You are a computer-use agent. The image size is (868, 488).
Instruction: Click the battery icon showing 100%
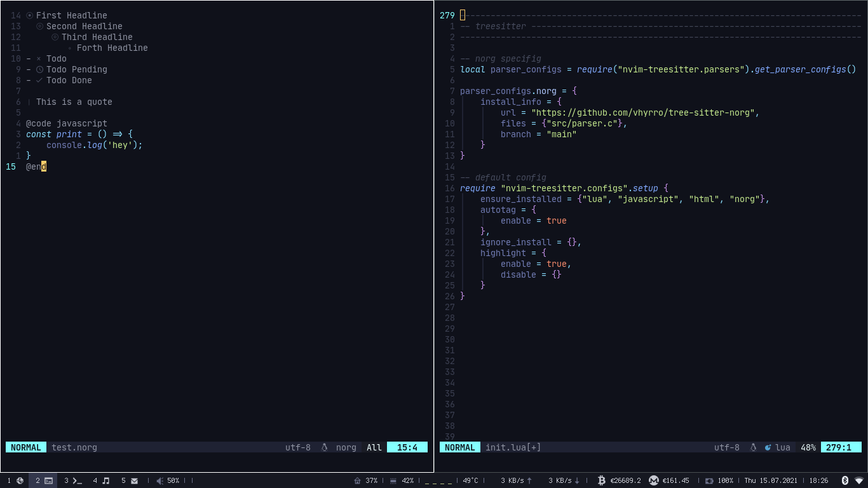[709, 481]
